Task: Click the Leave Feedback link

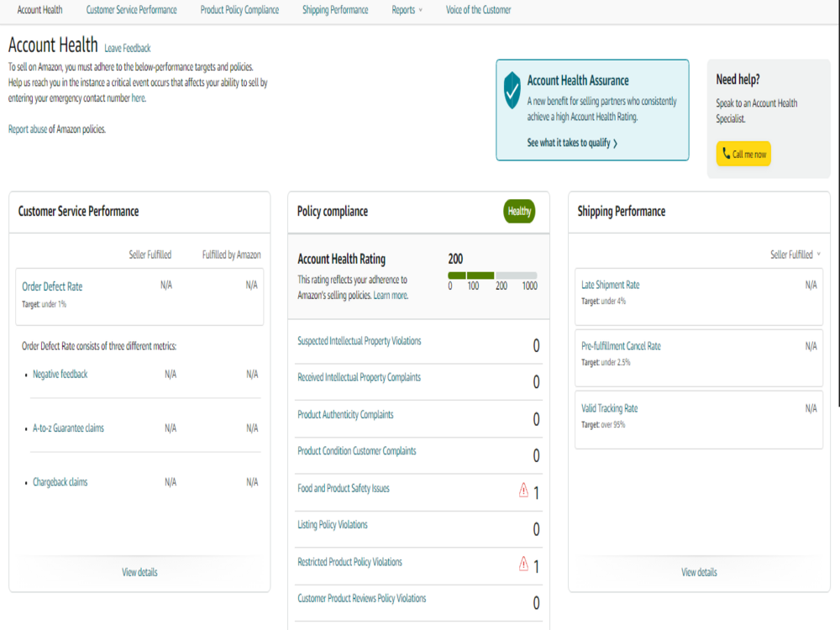Action: (128, 48)
